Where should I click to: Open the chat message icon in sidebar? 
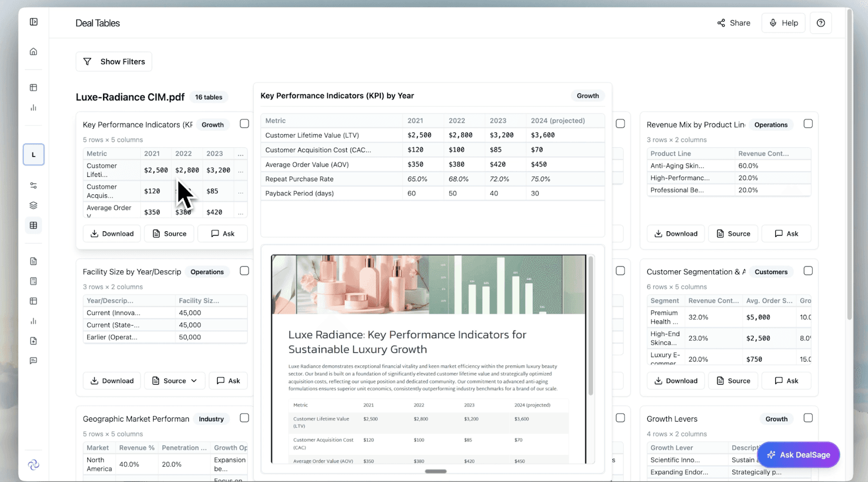coord(34,360)
